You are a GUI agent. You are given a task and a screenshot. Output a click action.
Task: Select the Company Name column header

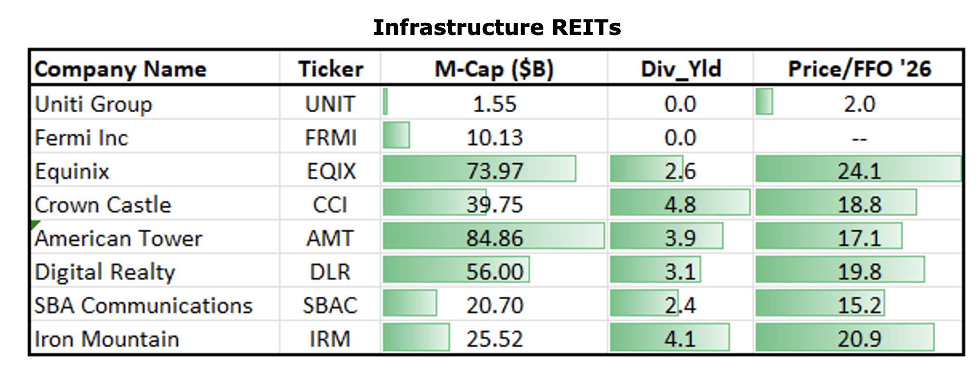pos(121,69)
